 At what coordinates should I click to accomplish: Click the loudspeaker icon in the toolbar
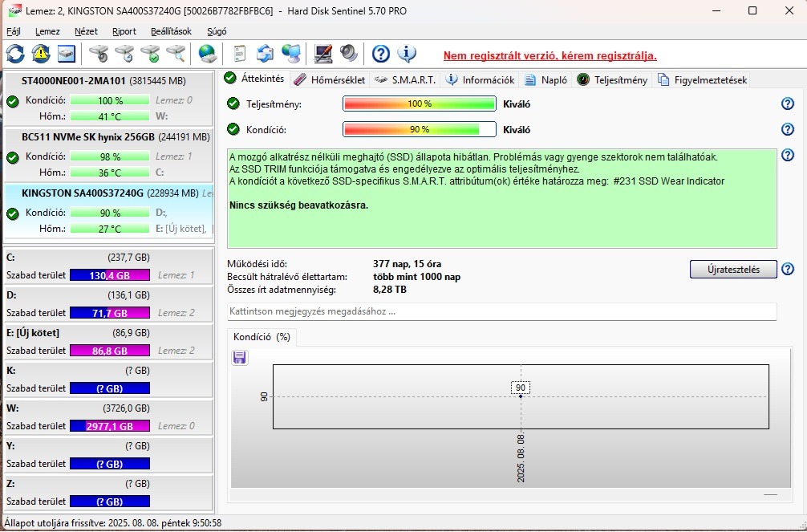348,54
